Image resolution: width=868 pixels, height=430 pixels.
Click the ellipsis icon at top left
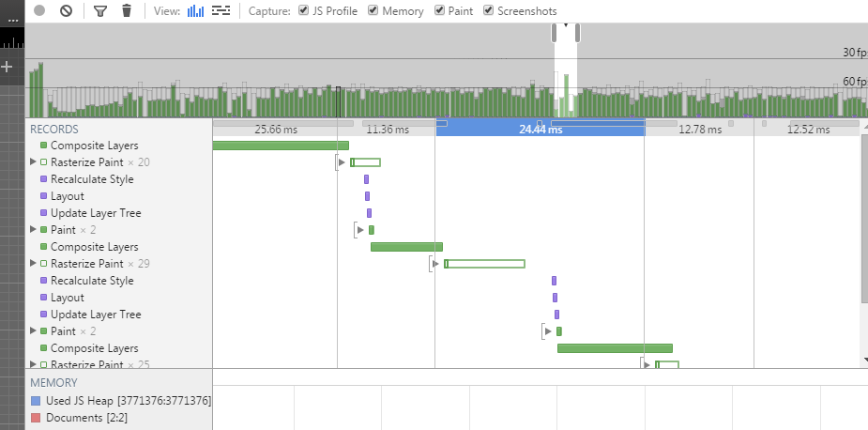(13, 19)
